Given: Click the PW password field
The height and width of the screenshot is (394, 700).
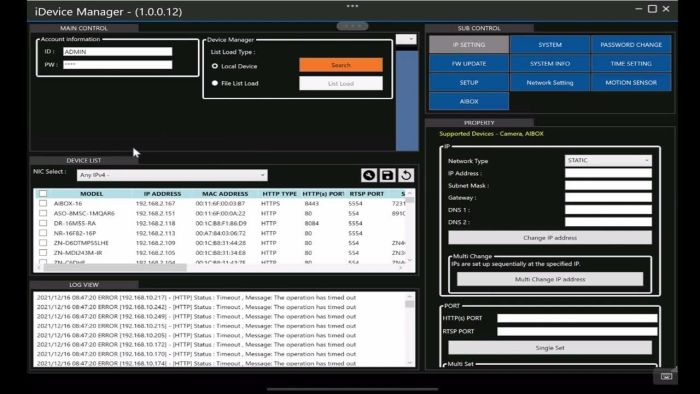Looking at the screenshot, I should (x=117, y=65).
